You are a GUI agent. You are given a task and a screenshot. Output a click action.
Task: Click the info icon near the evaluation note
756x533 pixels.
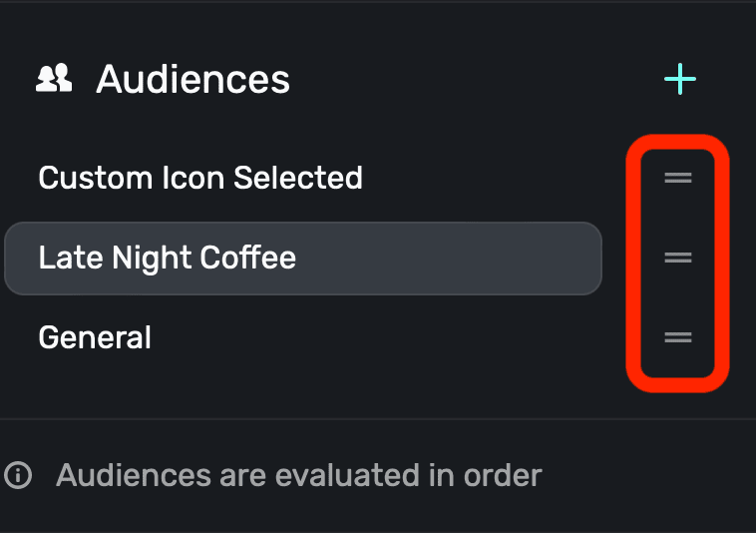coord(17,474)
